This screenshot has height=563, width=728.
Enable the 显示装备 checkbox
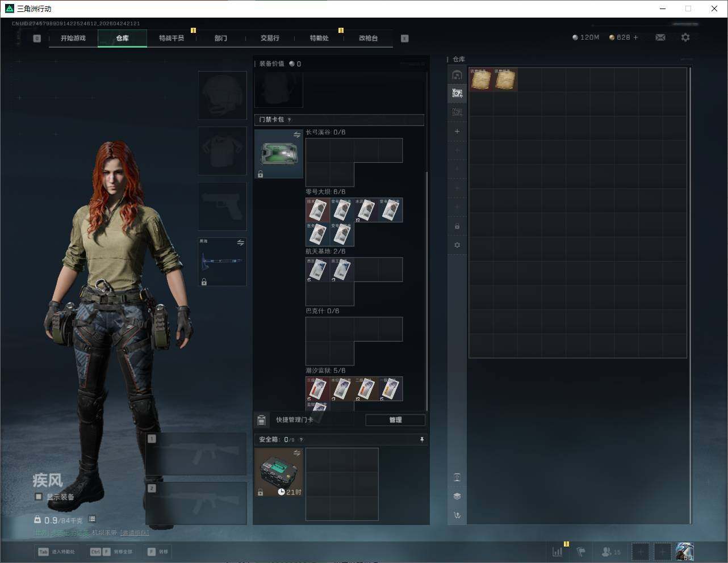click(x=39, y=497)
